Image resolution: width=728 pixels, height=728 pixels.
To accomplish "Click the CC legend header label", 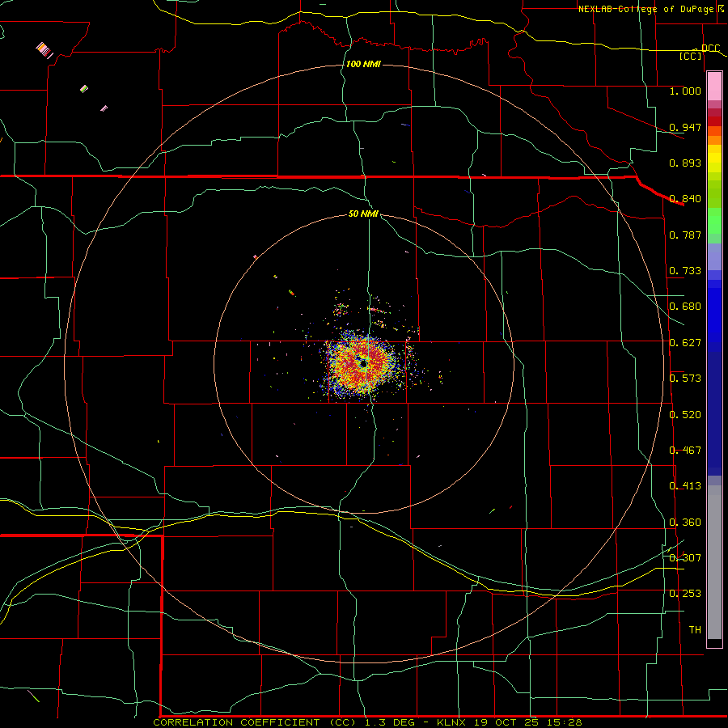I will coord(691,56).
